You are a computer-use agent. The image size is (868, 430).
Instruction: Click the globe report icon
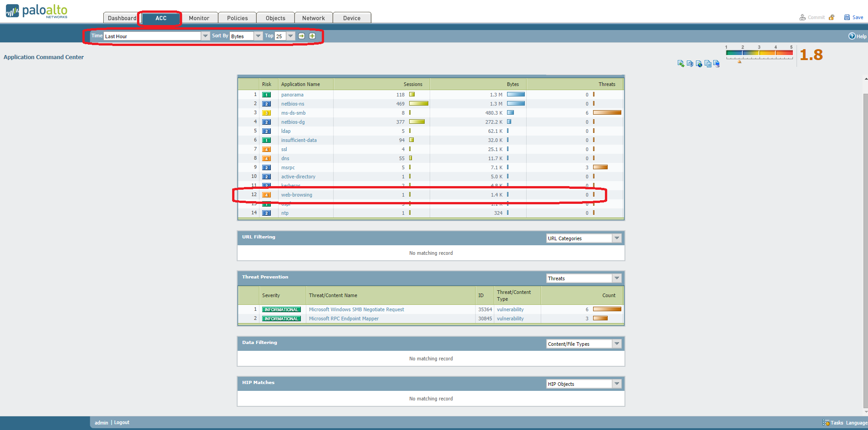point(699,64)
